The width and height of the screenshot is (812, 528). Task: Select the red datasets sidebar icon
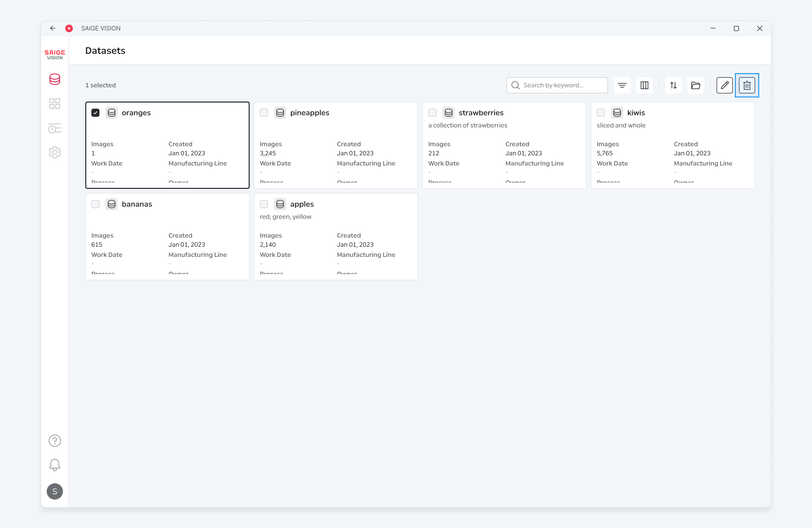[55, 79]
